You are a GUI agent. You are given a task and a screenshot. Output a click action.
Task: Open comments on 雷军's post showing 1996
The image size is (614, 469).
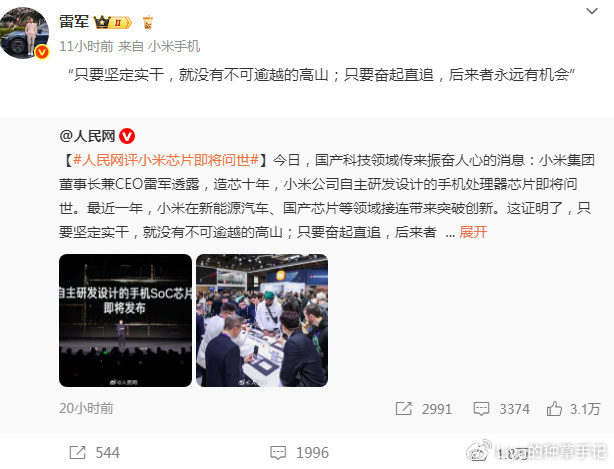[278, 453]
